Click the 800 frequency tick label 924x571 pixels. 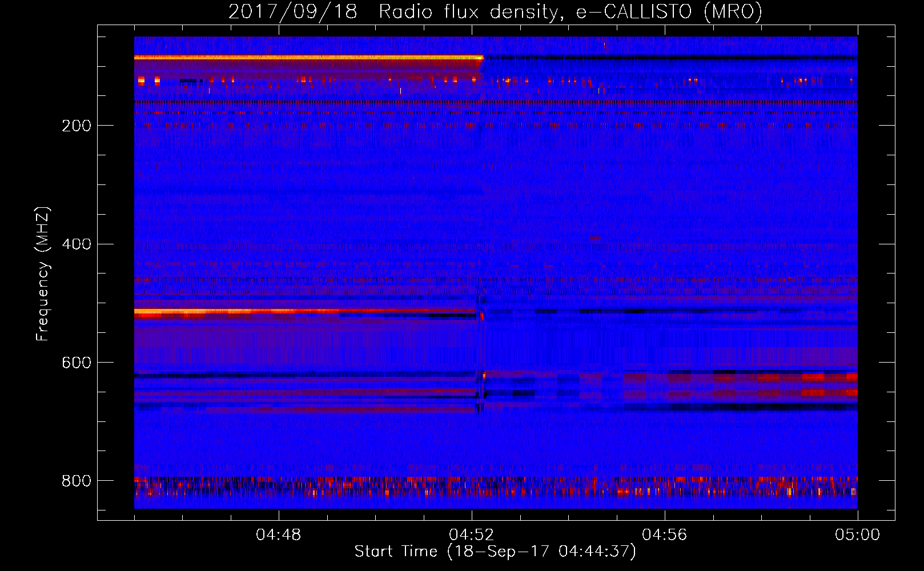pyautogui.click(x=76, y=481)
